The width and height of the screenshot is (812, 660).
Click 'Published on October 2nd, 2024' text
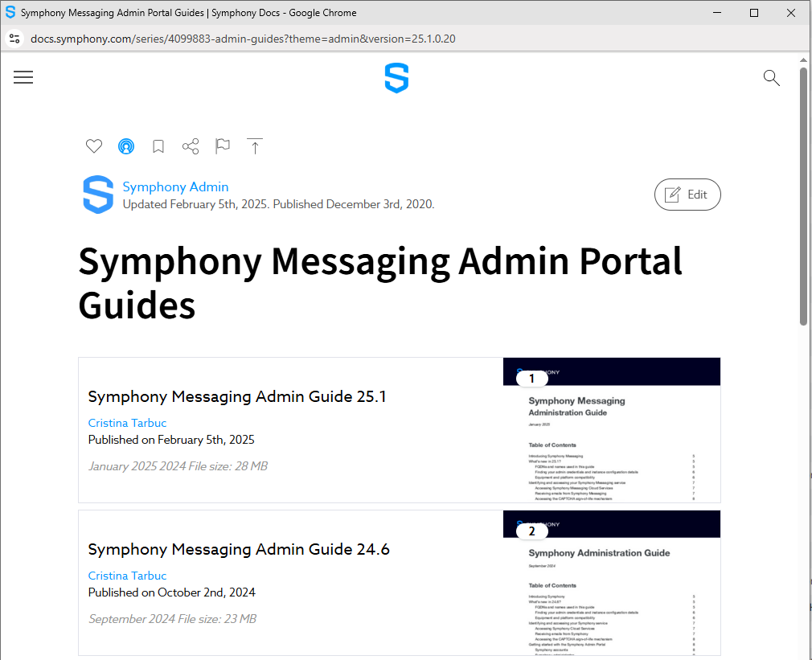tap(172, 592)
